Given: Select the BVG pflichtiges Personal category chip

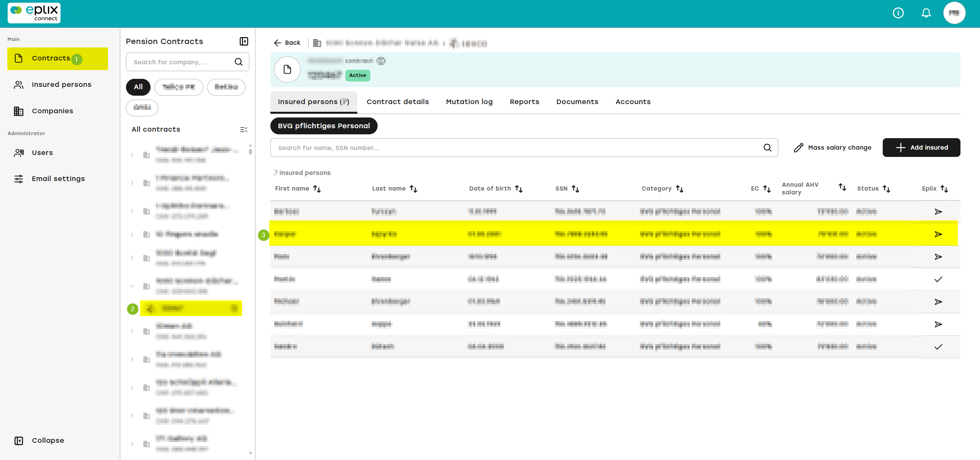Looking at the screenshot, I should 324,126.
